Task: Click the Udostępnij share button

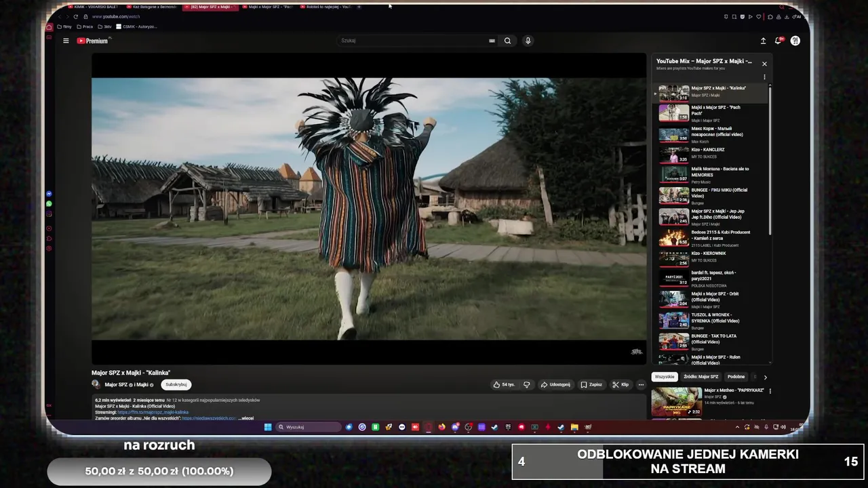Action: [555, 384]
